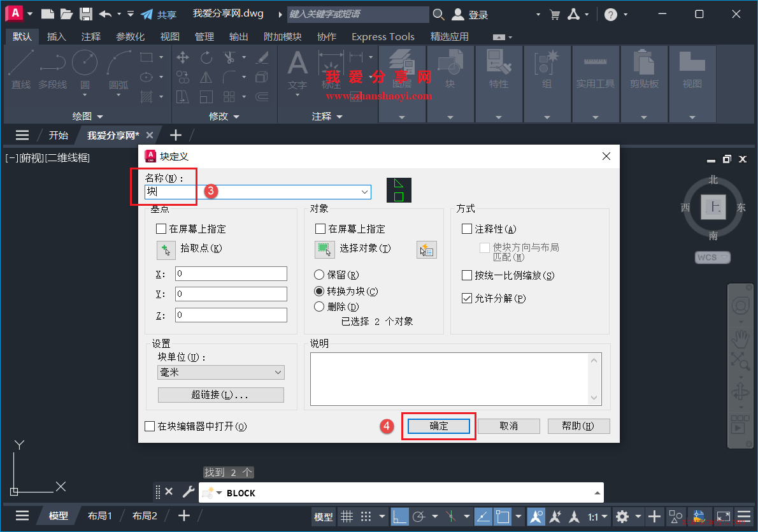This screenshot has width=758, height=532.
Task: Click the X coordinate input field
Action: pos(231,274)
